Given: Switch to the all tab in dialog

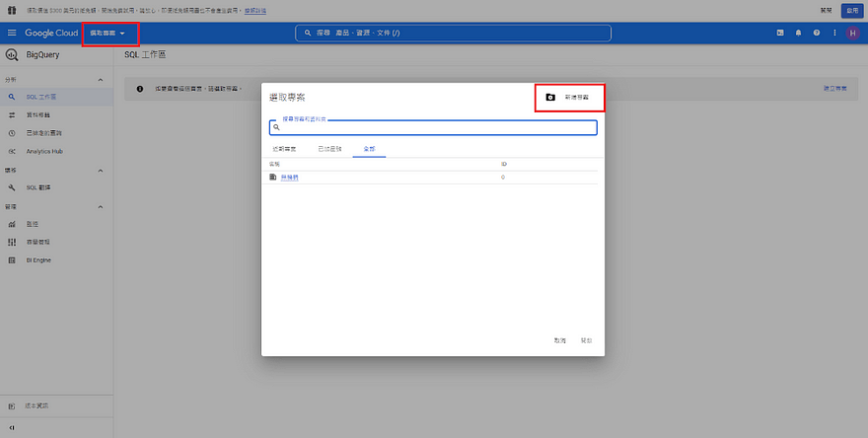Looking at the screenshot, I should coord(369,149).
